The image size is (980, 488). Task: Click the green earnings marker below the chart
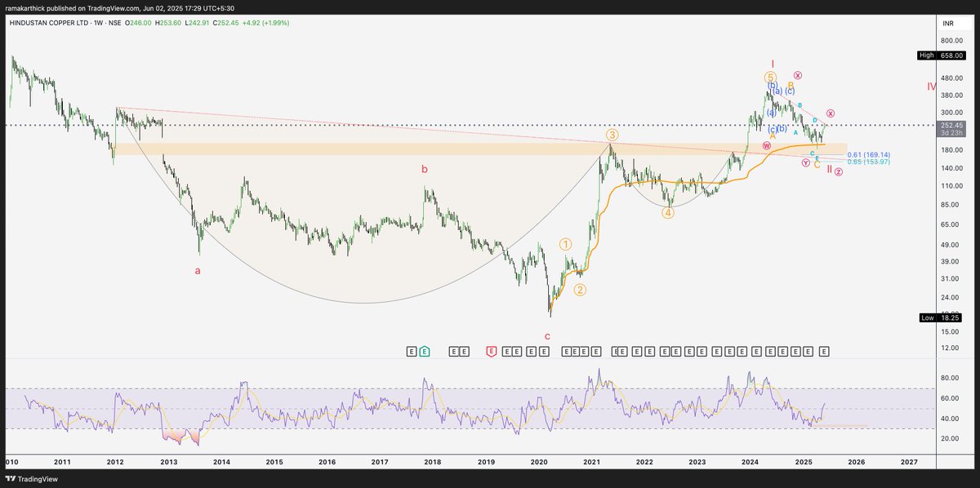pyautogui.click(x=425, y=351)
